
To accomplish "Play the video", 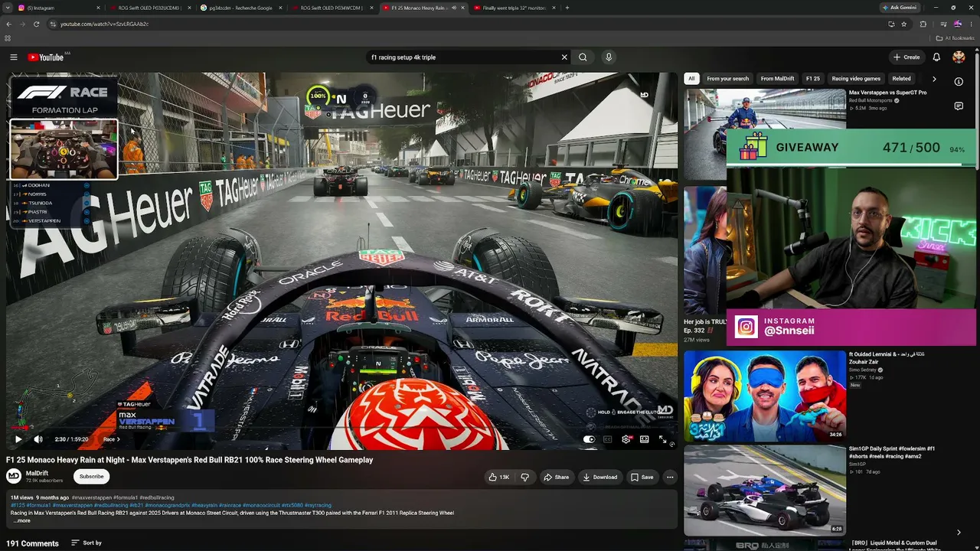I will tap(18, 439).
